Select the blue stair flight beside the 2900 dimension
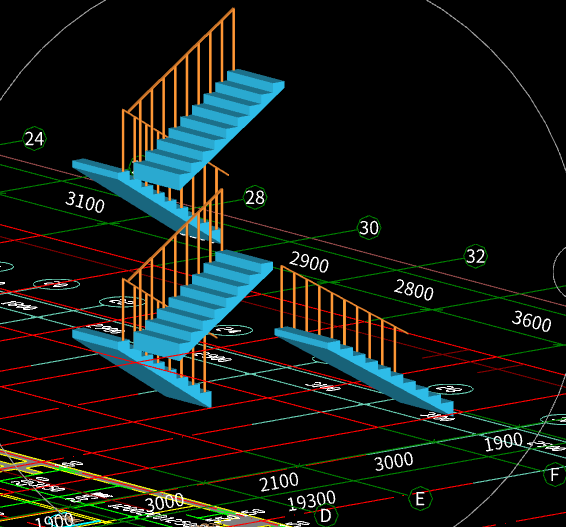The height and width of the screenshot is (527, 566). coord(204,305)
